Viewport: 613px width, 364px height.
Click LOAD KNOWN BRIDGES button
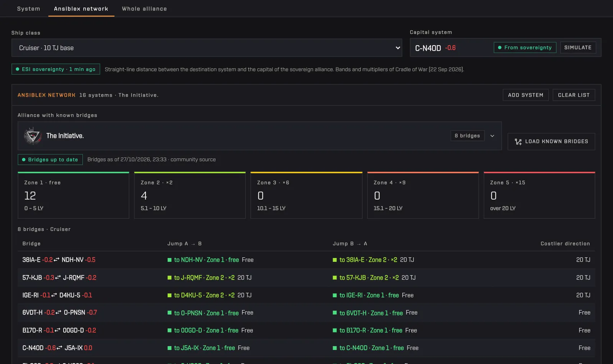coord(551,141)
